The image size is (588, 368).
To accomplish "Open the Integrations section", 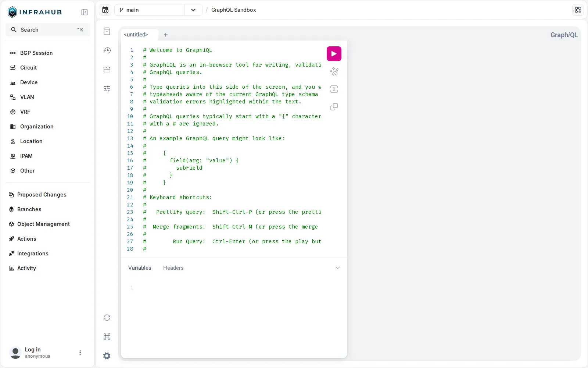I will coord(48,254).
